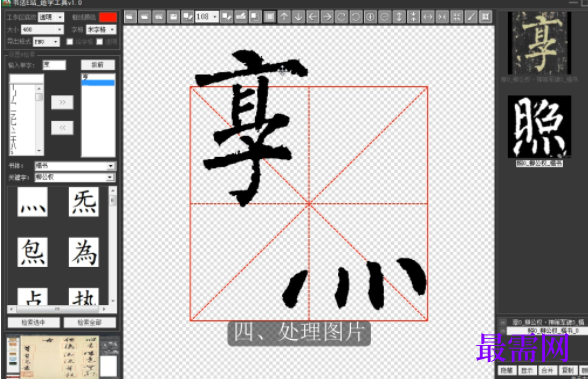The image size is (588, 379).
Task: Click the 显示 show layer button
Action: click(527, 370)
